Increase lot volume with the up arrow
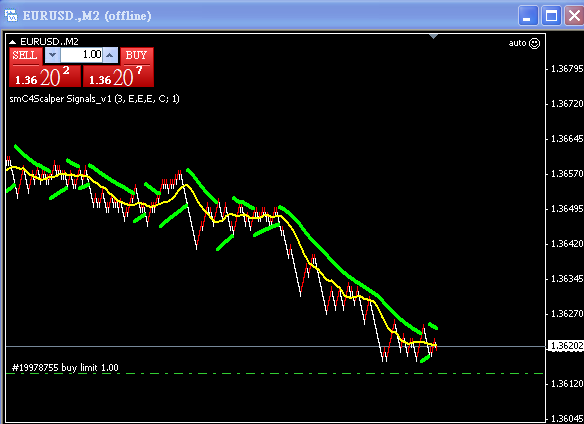Image resolution: width=584 pixels, height=424 pixels. [110, 55]
